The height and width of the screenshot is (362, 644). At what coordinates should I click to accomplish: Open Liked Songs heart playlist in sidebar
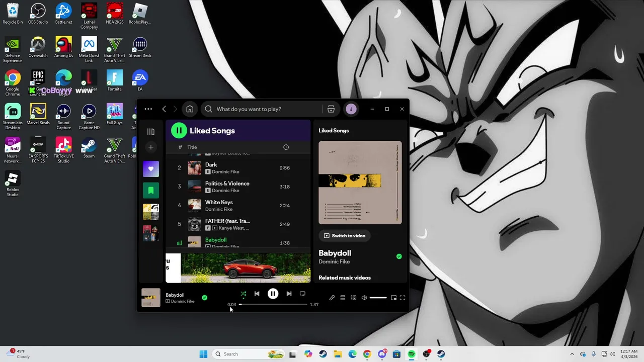tap(150, 169)
